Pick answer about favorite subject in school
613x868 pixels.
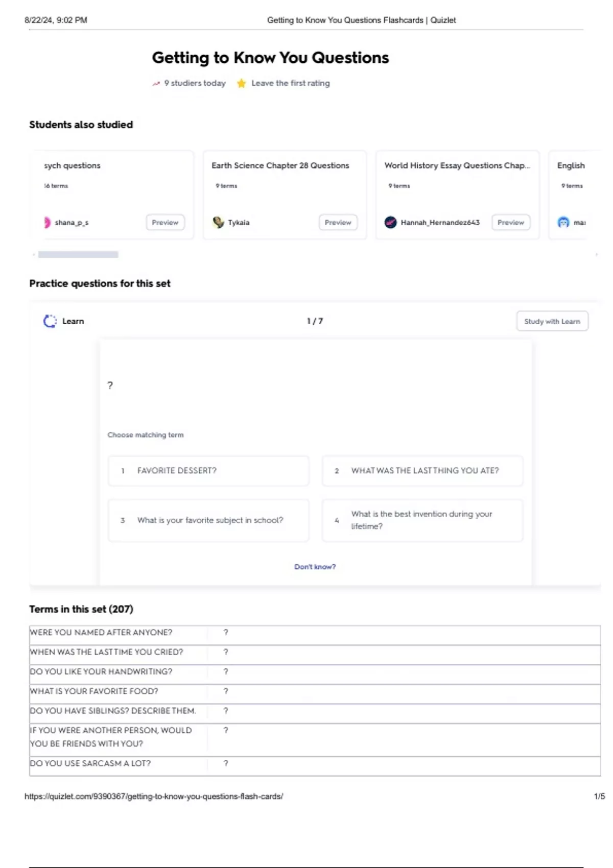pyautogui.click(x=208, y=520)
